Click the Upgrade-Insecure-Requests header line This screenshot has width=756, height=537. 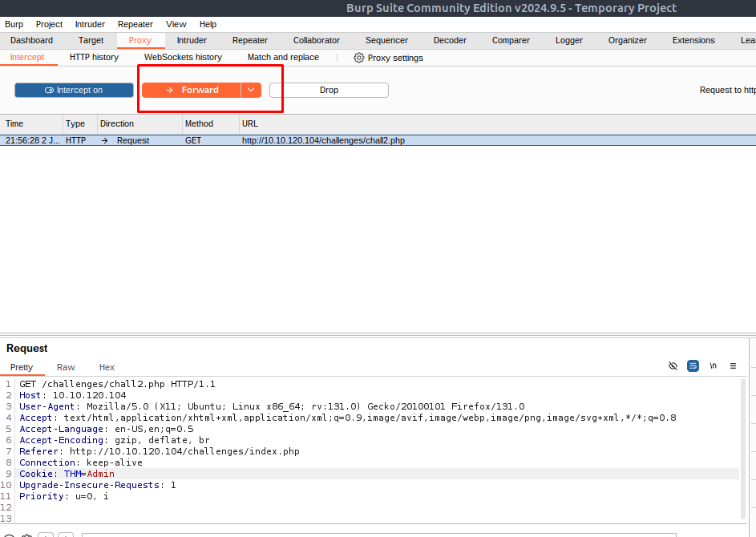(97, 485)
